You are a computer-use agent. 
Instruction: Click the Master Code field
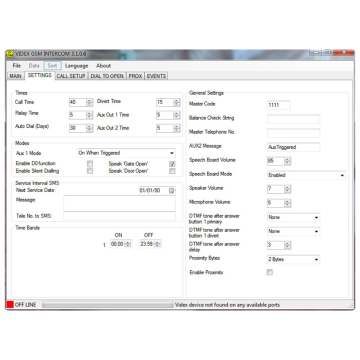coord(279,105)
